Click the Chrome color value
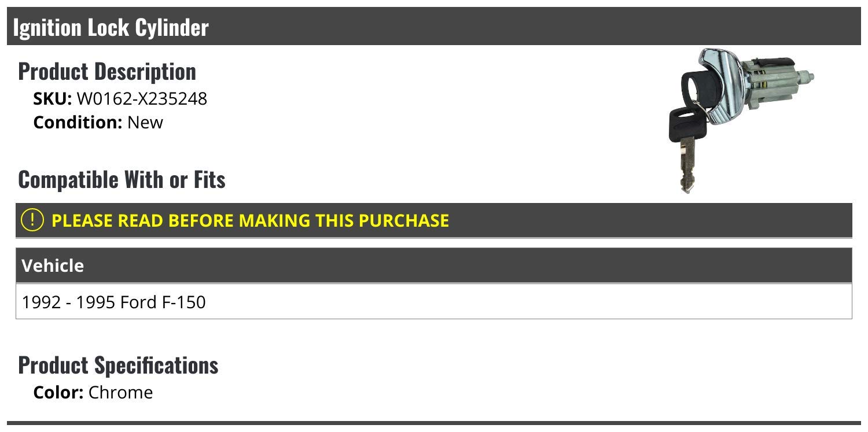This screenshot has width=868, height=432. pos(120,393)
